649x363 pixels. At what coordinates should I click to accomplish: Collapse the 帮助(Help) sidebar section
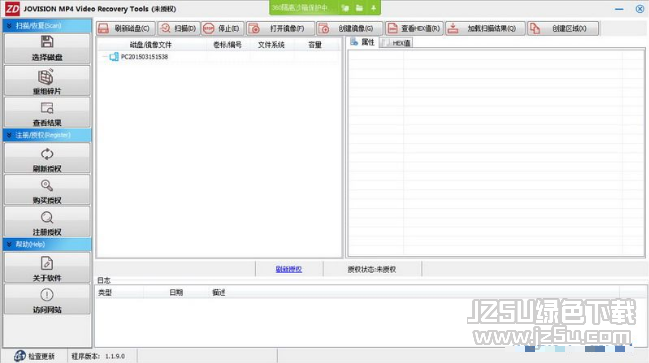47,244
